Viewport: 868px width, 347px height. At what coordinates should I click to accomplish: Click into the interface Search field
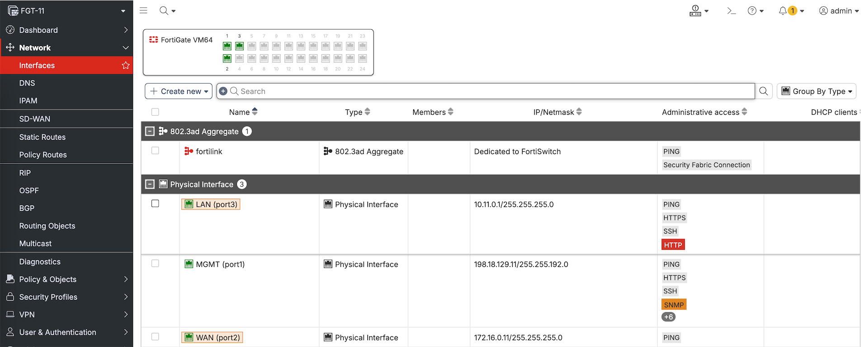(493, 91)
